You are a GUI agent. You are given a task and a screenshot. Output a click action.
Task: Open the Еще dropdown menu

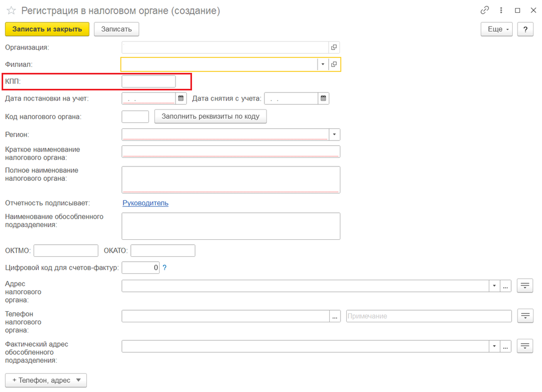coord(496,29)
